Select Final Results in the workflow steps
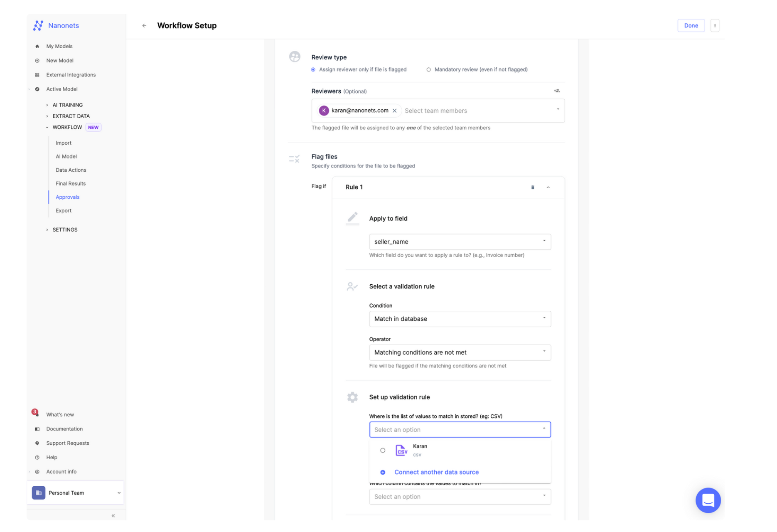 70,183
